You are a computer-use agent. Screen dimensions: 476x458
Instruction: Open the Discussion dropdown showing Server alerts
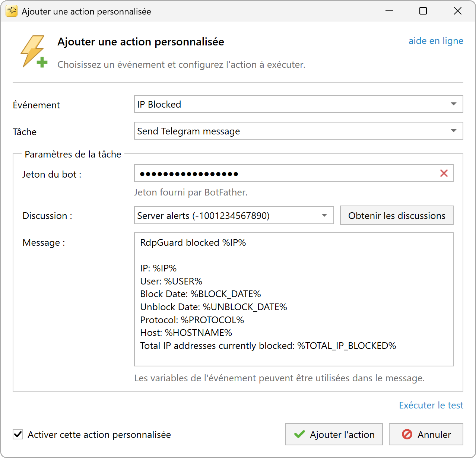[234, 215]
